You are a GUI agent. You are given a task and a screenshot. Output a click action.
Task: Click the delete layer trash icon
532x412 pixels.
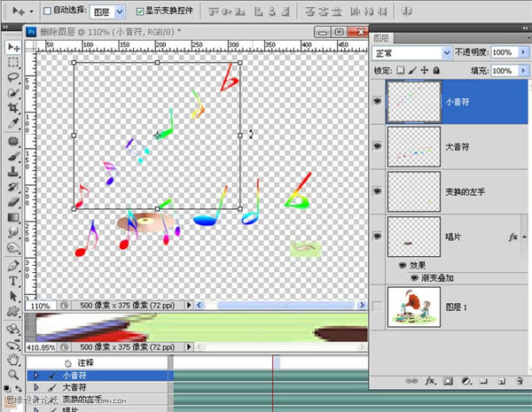518,382
